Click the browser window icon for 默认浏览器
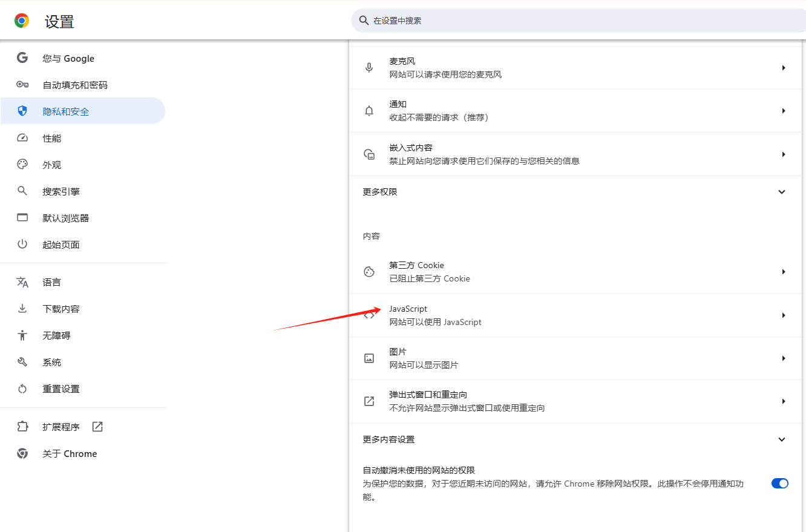 pyautogui.click(x=22, y=218)
